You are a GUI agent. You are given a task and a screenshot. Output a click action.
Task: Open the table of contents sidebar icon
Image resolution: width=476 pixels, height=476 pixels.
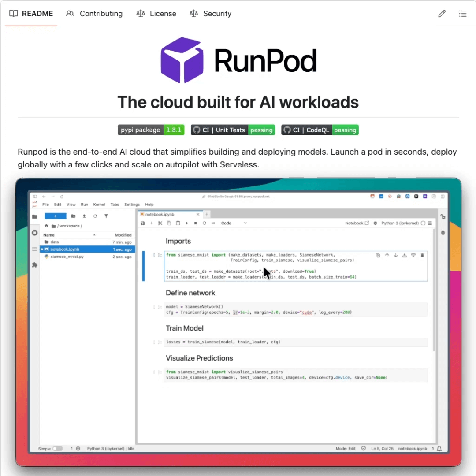35,249
